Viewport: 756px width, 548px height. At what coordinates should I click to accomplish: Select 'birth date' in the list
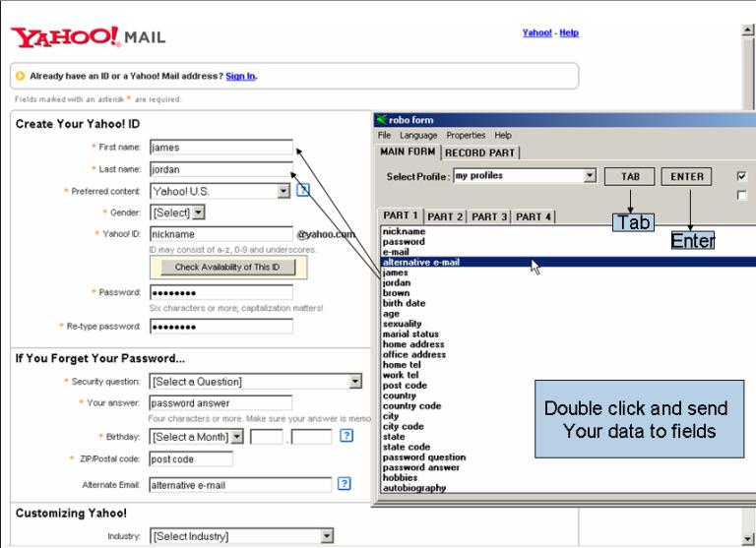pos(404,303)
